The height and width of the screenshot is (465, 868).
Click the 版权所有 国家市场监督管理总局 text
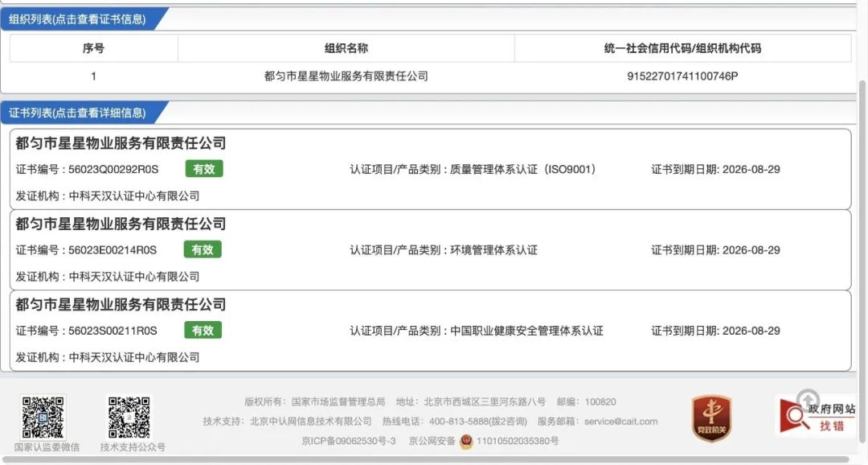coord(314,401)
